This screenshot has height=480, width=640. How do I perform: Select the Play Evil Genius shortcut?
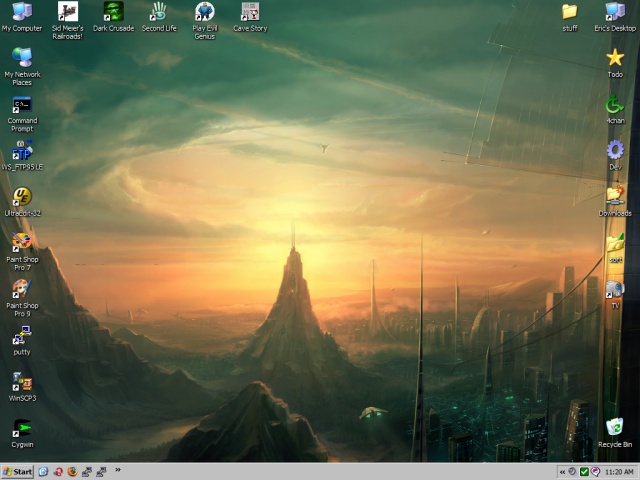[x=205, y=20]
